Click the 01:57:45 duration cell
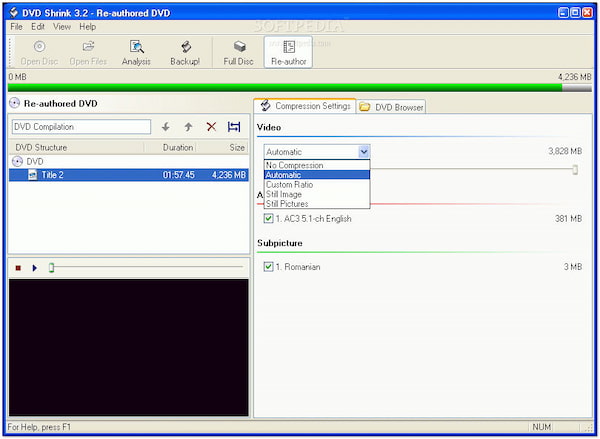The height and width of the screenshot is (439, 600). point(178,175)
